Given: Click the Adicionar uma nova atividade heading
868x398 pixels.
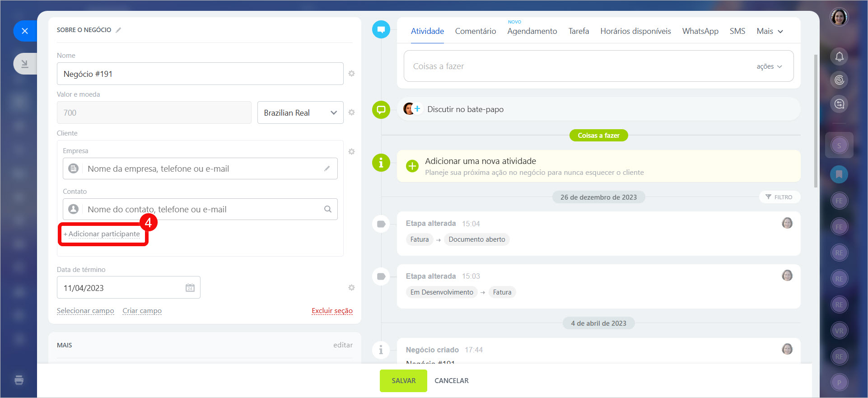Looking at the screenshot, I should click(x=481, y=161).
